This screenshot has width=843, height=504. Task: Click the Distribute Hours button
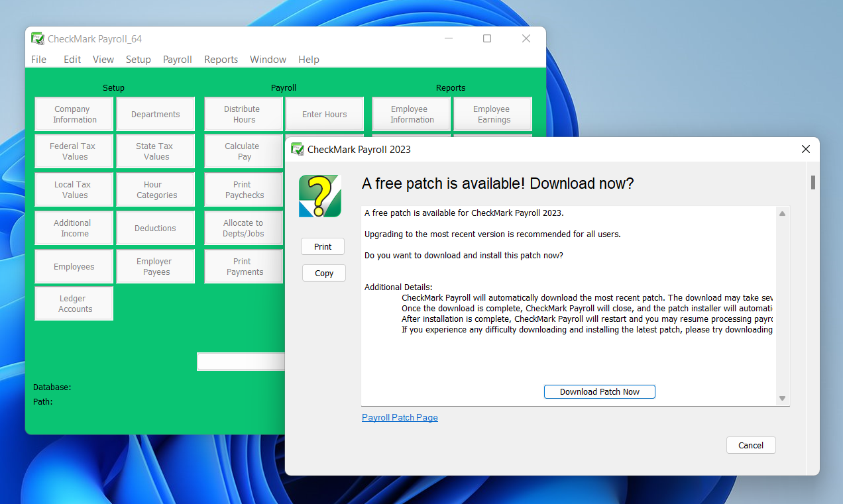244,115
